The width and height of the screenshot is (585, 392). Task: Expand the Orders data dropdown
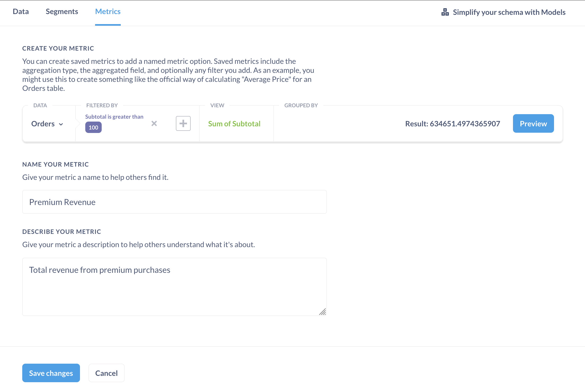pos(47,123)
